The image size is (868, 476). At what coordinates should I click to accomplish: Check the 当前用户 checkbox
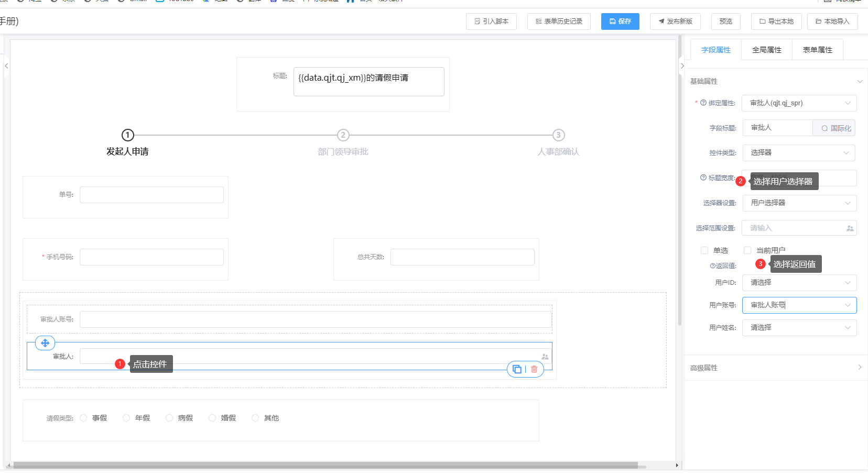tap(747, 250)
